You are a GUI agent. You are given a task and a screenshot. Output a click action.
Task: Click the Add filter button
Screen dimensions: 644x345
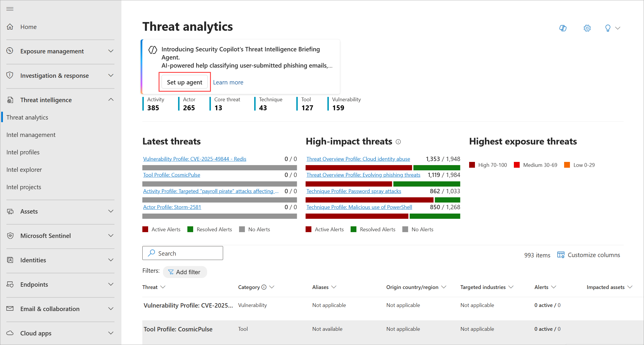click(x=185, y=272)
